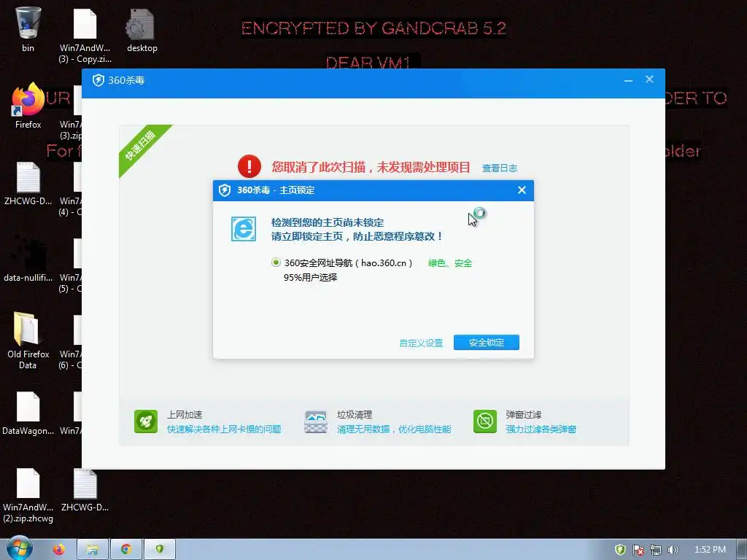The height and width of the screenshot is (560, 747).
Task: Switch to 360杀毒 taskbar button
Action: coord(160,550)
